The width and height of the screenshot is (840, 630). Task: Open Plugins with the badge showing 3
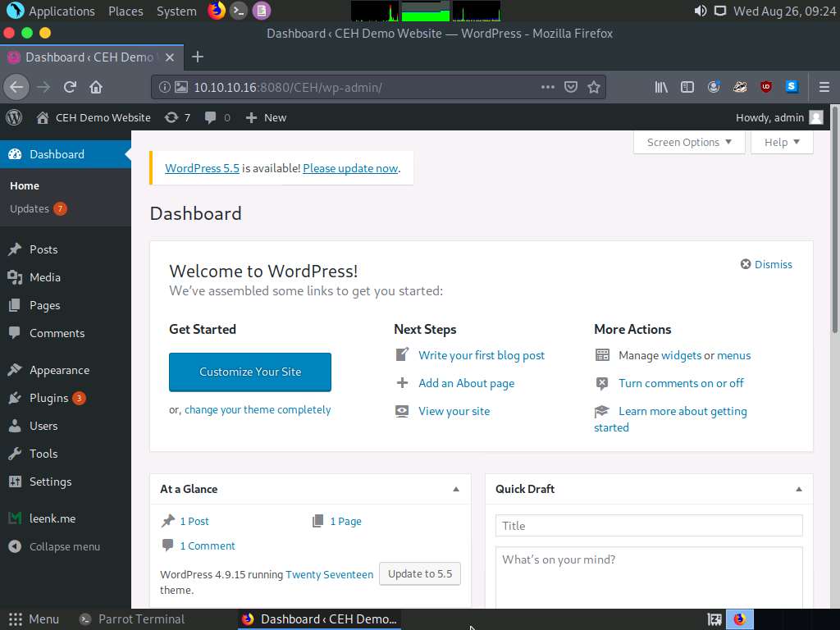(x=17, y=398)
